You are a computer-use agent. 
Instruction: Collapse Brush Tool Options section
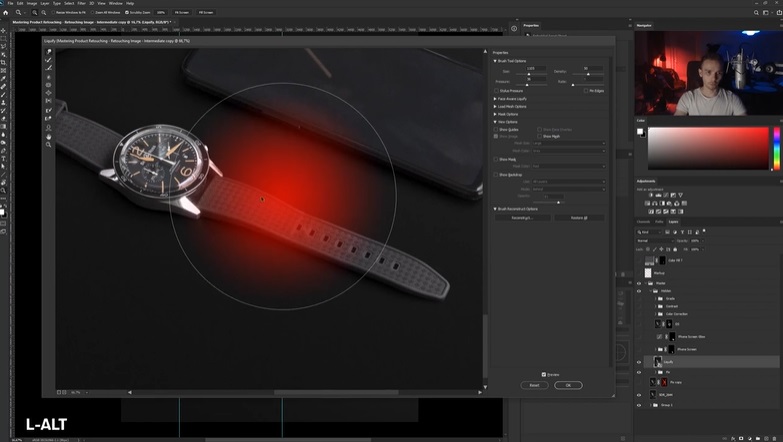(495, 61)
